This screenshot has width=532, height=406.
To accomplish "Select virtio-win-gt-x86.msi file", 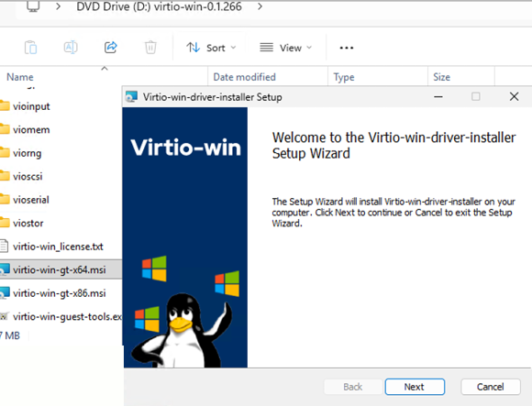I will click(x=60, y=293).
